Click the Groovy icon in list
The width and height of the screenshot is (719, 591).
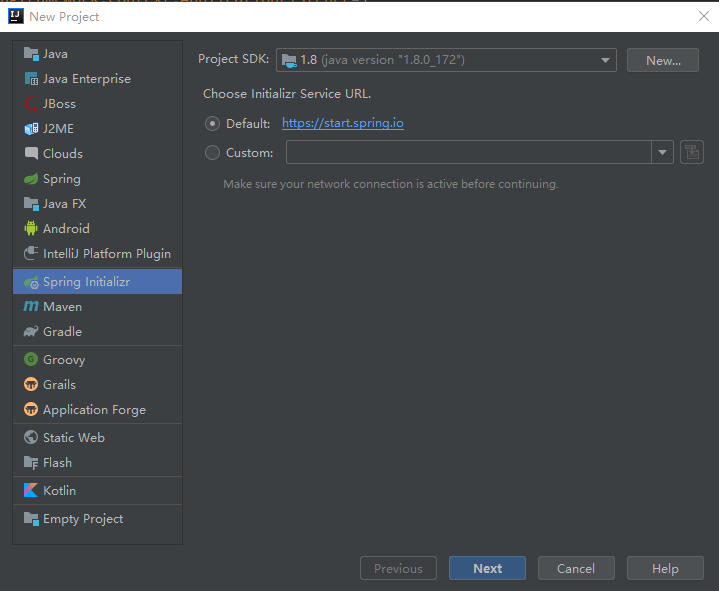pos(31,360)
